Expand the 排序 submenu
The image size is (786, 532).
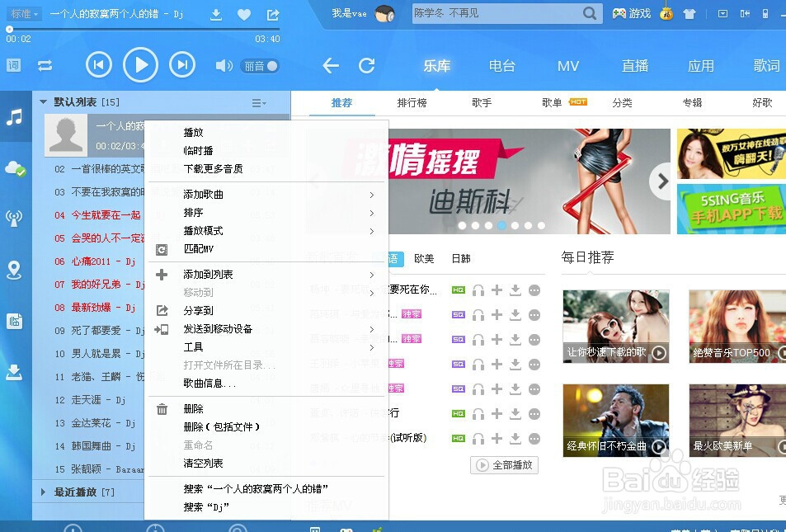coord(266,213)
